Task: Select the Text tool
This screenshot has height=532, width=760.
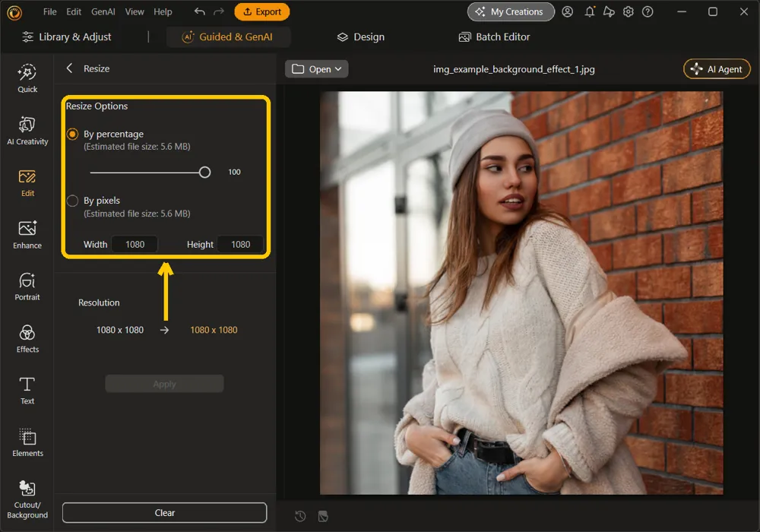Action: point(27,391)
